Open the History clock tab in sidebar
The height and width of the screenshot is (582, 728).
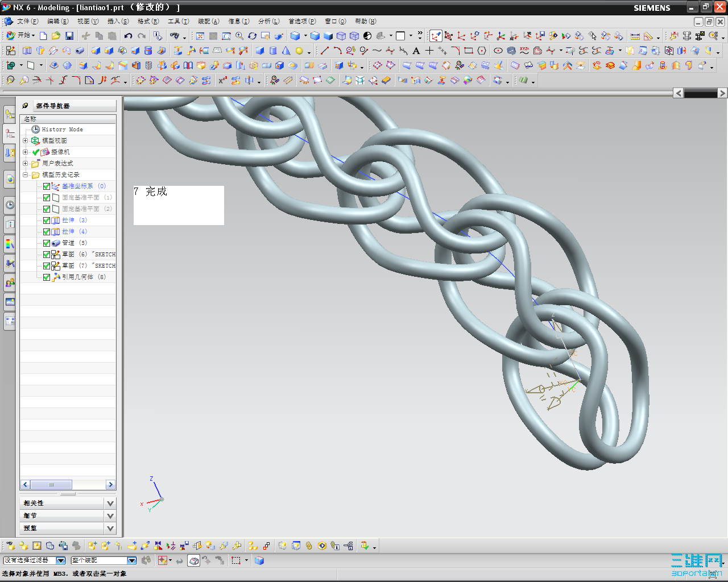pos(10,205)
